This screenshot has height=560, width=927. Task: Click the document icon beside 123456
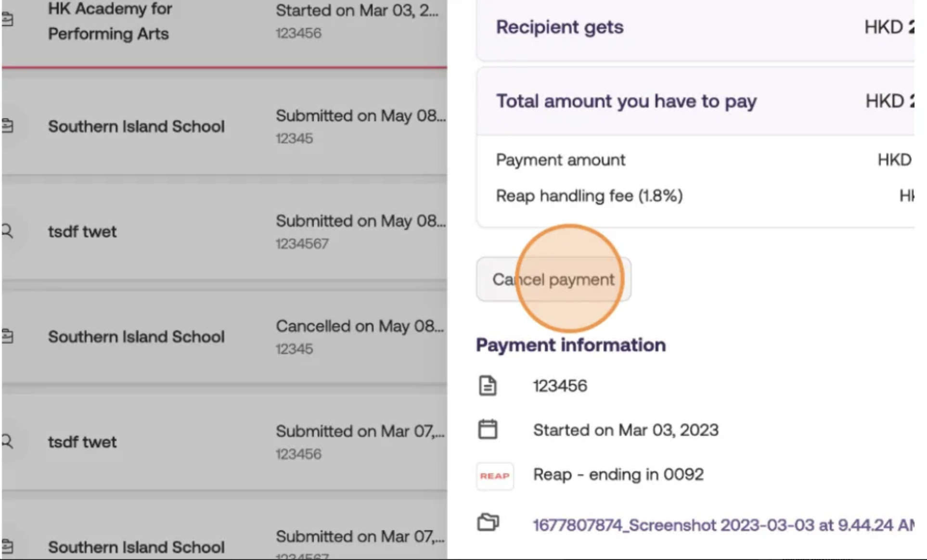pyautogui.click(x=488, y=386)
